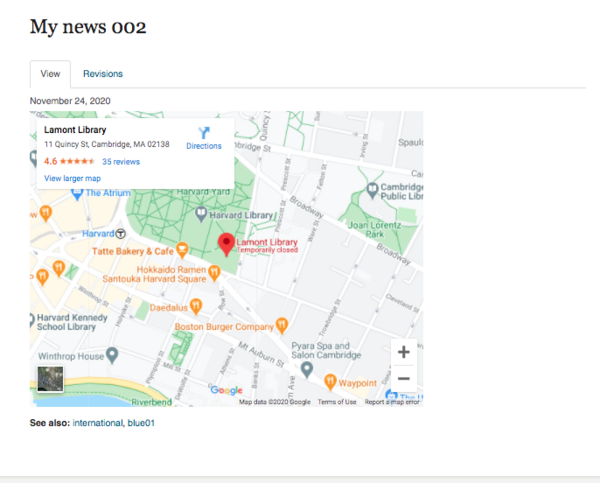This screenshot has height=483, width=600.
Task: Select the Cambridge Public Library marker
Action: [x=372, y=189]
